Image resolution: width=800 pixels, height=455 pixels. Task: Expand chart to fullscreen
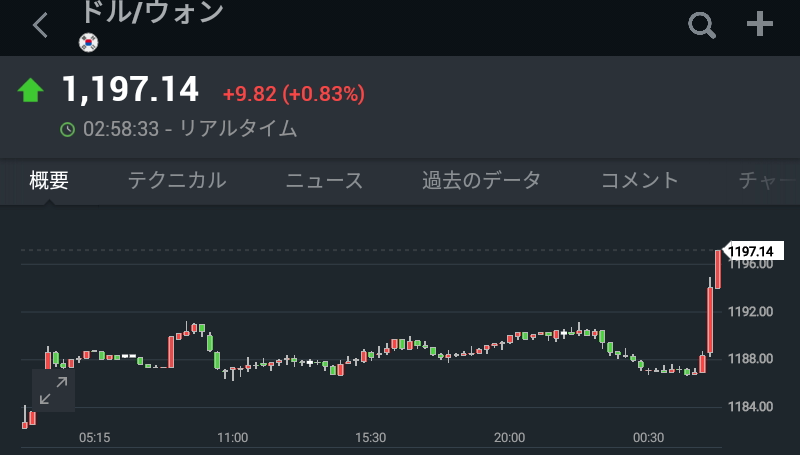point(53,391)
